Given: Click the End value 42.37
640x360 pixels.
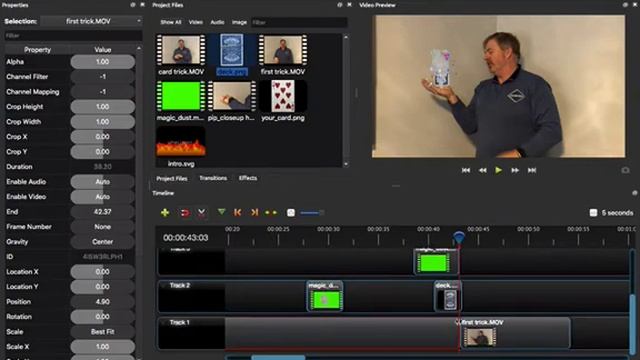Looking at the screenshot, I should (102, 211).
